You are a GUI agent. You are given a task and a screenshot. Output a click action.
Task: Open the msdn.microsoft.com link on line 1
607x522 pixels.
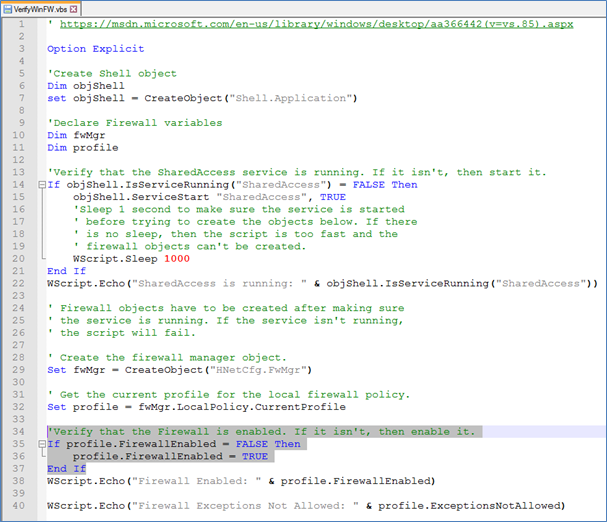[x=316, y=24]
